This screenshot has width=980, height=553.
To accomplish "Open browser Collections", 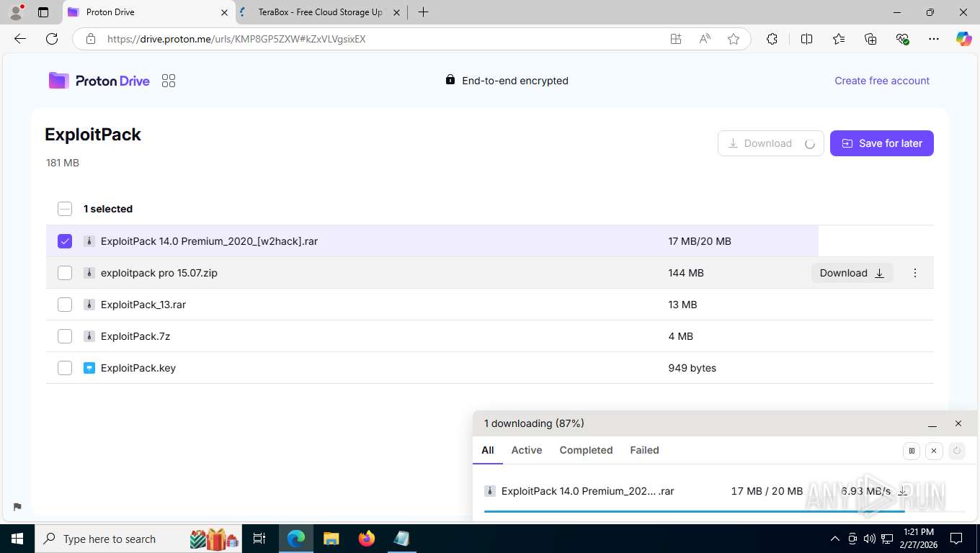I will (x=870, y=39).
